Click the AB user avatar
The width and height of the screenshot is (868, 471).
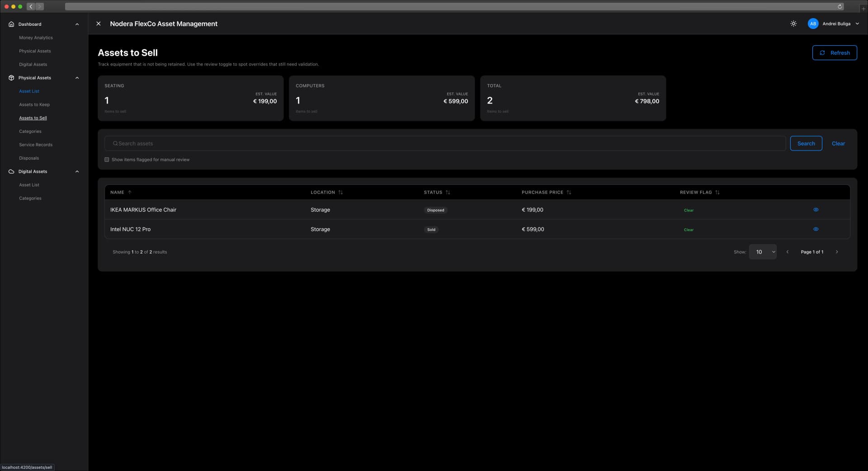point(813,24)
